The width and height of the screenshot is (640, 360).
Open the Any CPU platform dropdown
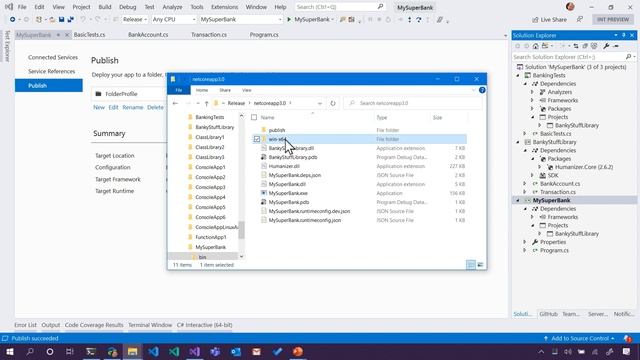pyautogui.click(x=174, y=19)
